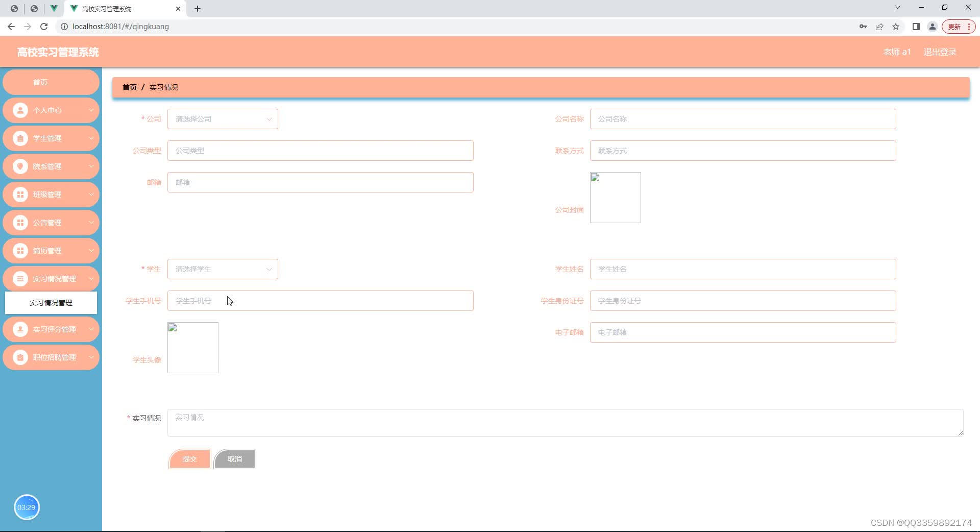Click the 简历管理 grid icon
This screenshot has width=980, height=532.
(x=20, y=251)
